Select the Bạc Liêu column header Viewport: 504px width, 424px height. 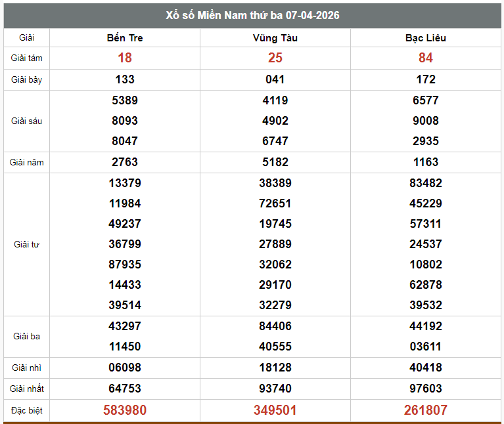pos(425,38)
